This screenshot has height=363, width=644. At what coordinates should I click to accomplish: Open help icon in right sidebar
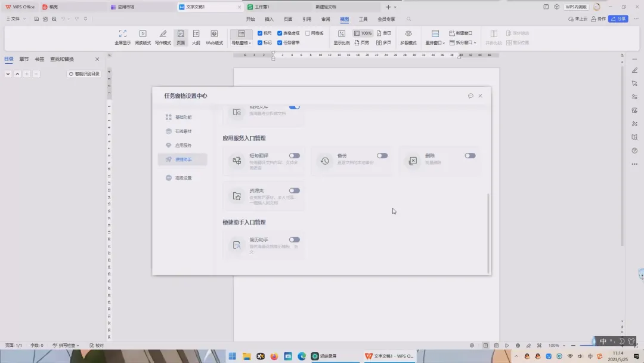(634, 150)
